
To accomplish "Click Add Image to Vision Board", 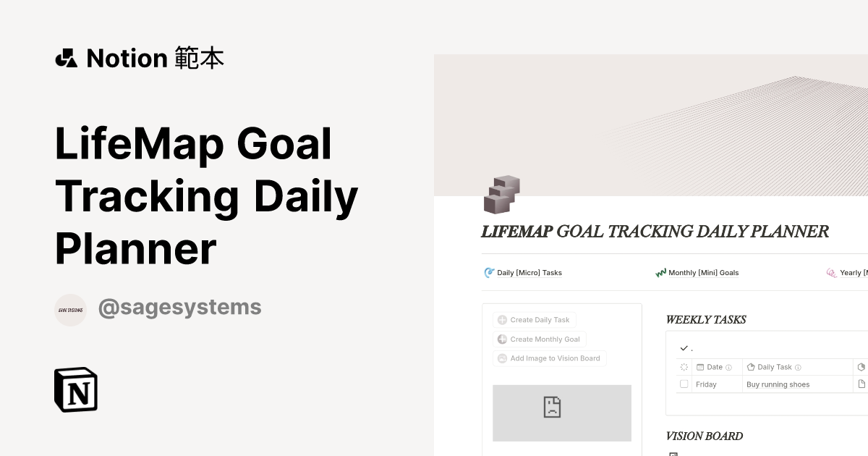I will coord(549,358).
